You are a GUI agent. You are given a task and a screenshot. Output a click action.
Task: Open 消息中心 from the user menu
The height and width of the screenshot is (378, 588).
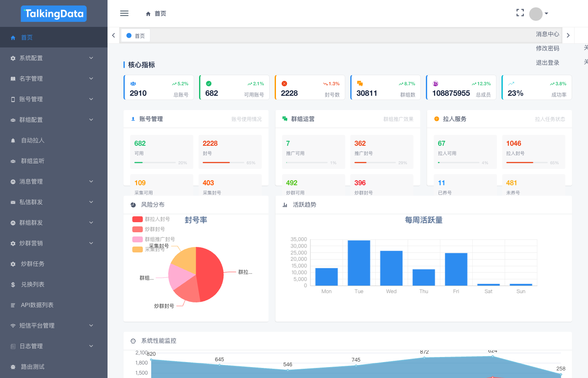(x=547, y=34)
